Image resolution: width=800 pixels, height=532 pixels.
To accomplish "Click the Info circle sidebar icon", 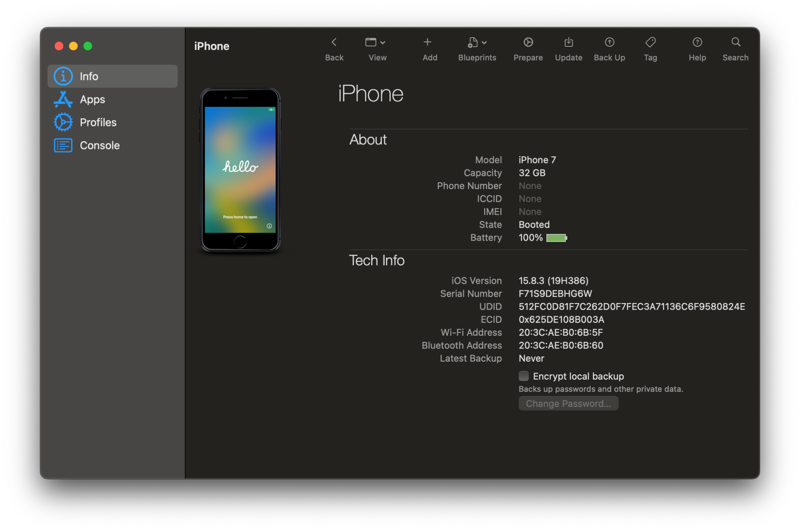I will 63,76.
